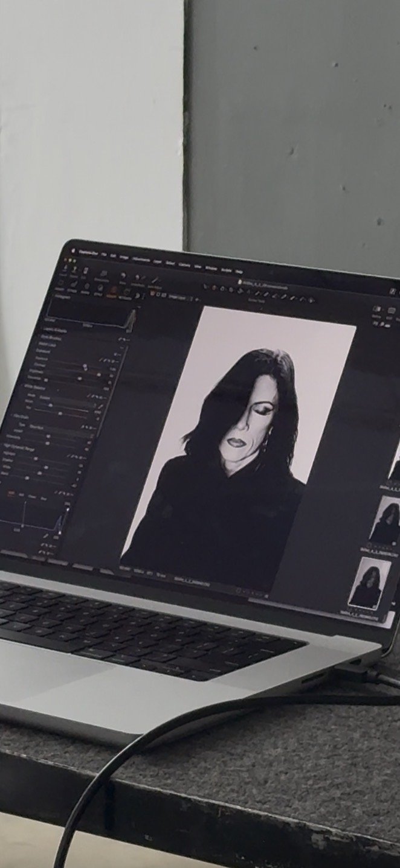Click the Exposure slider handle

(85, 366)
